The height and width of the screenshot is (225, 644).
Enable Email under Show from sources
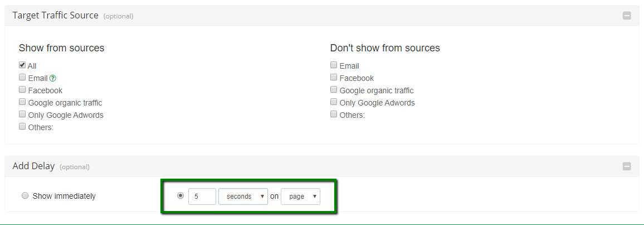(x=22, y=78)
